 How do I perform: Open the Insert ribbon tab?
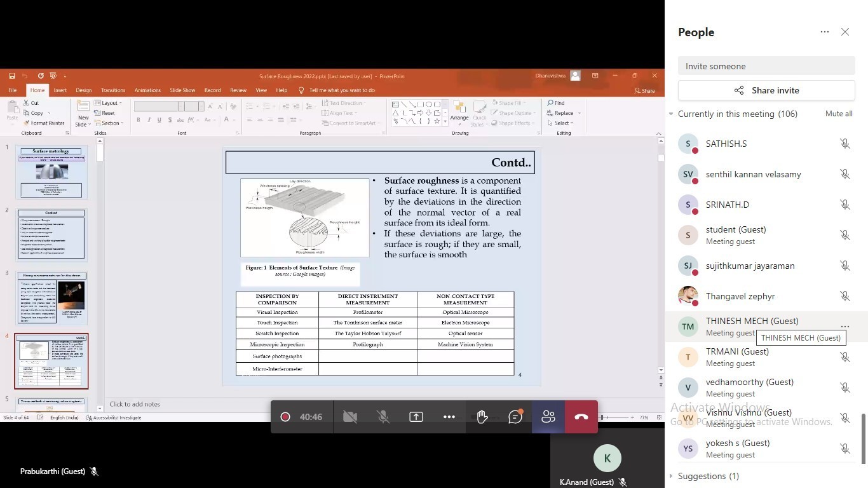pos(60,90)
